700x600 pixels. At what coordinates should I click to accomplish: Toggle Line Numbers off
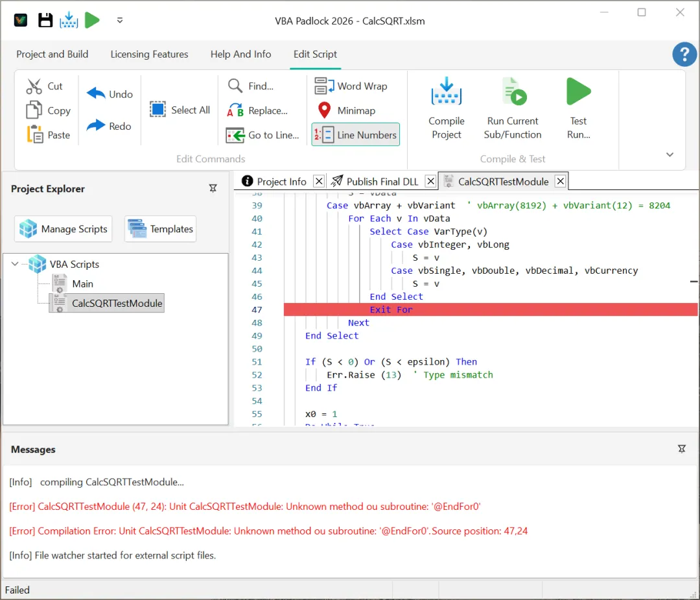click(355, 134)
